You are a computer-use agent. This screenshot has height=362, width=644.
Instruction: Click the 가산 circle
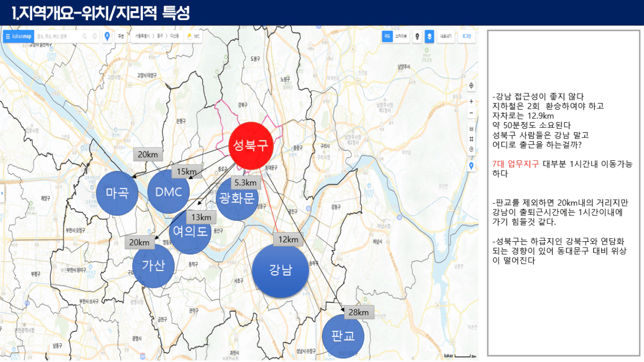pos(154,266)
